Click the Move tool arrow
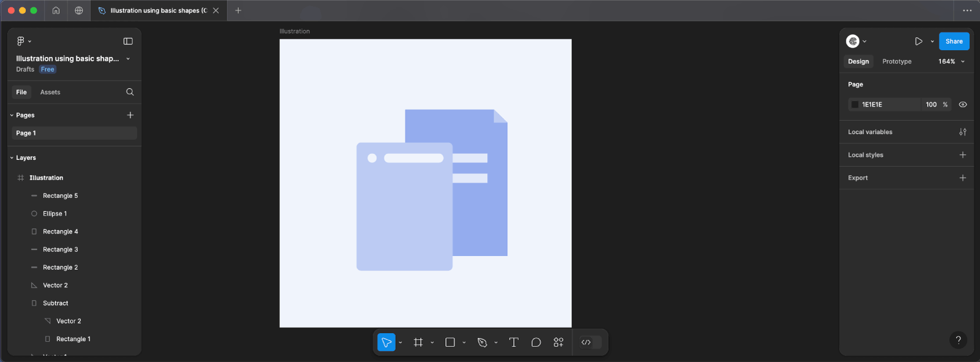This screenshot has height=362, width=980. [386, 342]
